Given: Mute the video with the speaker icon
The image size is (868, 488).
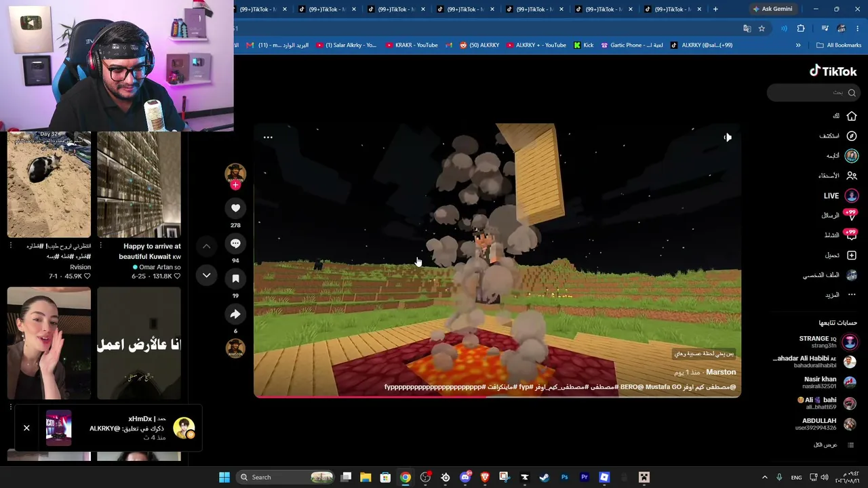Looking at the screenshot, I should [727, 138].
